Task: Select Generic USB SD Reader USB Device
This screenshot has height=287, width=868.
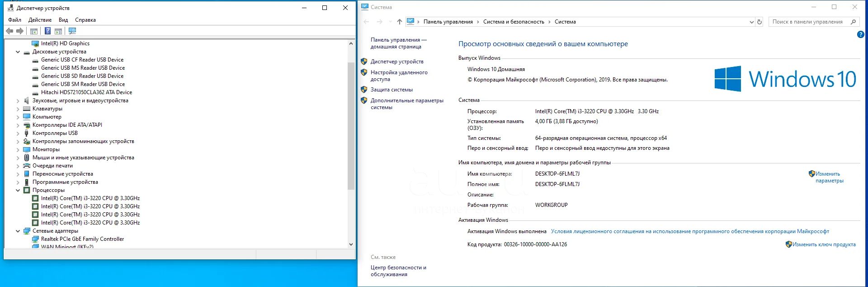Action: [x=82, y=76]
